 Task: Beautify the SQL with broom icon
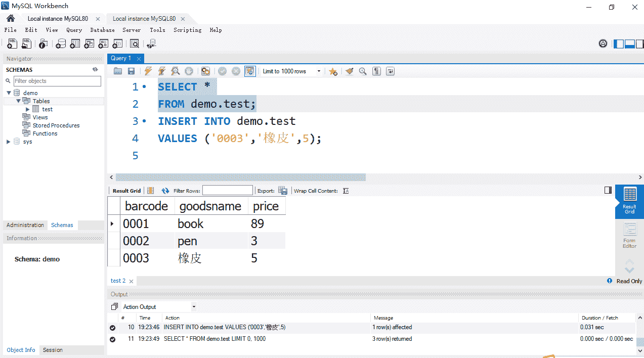coord(349,71)
